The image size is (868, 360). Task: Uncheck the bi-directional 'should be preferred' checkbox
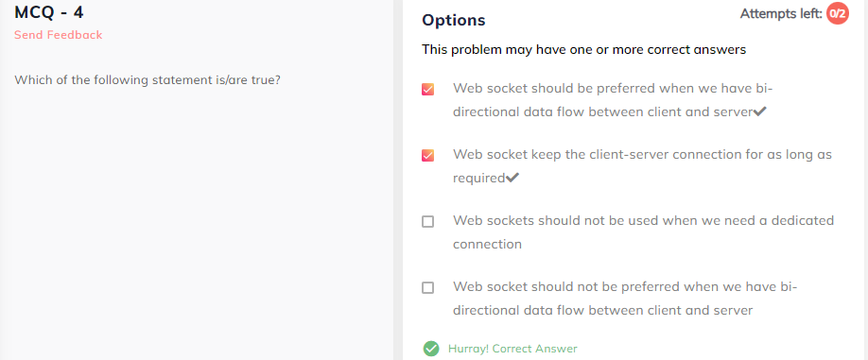tap(427, 89)
